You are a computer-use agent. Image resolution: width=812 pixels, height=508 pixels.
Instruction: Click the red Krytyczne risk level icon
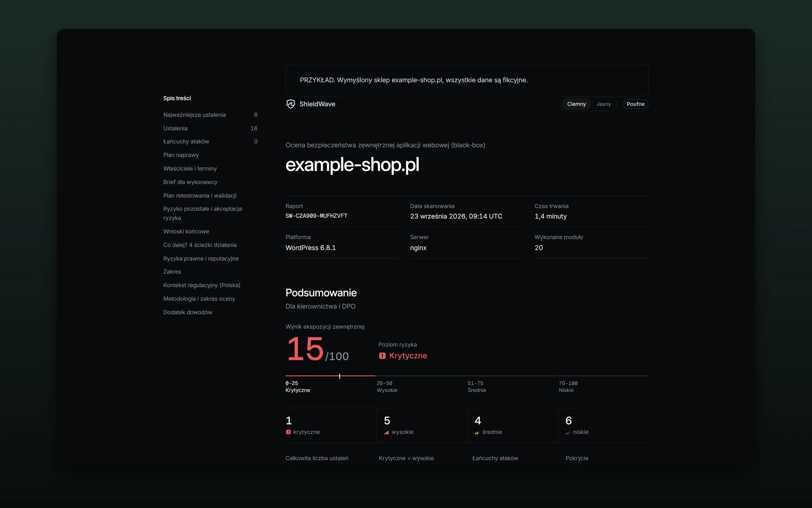coord(382,356)
